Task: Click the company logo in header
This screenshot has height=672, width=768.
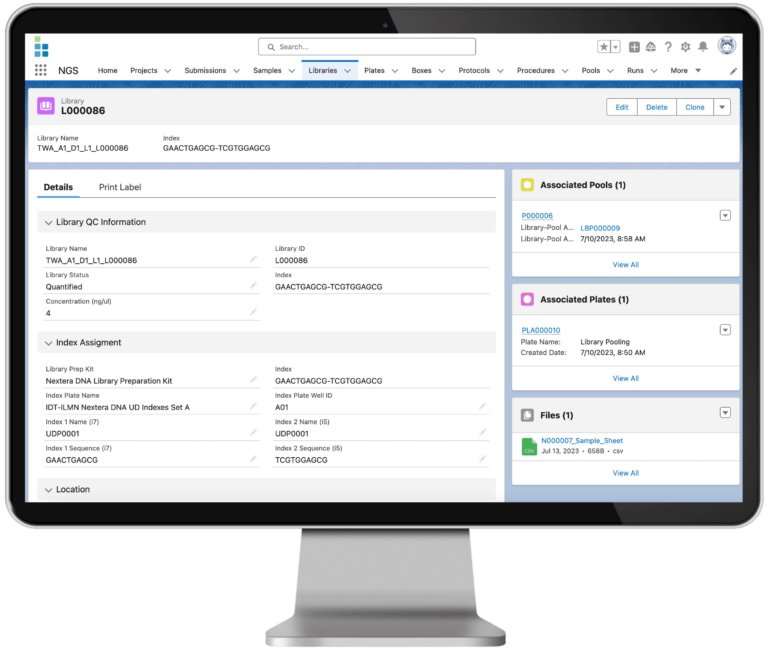Action: tap(41, 47)
